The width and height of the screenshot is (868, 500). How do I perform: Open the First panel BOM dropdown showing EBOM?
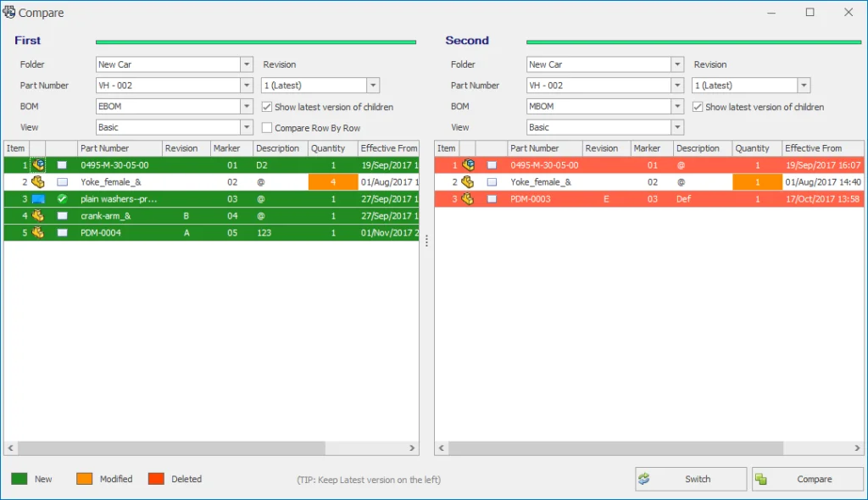(247, 107)
